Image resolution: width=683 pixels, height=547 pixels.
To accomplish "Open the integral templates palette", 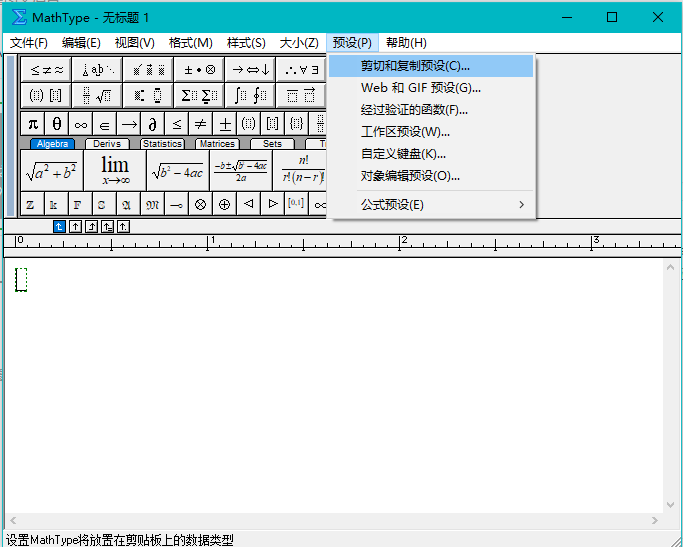I will (250, 95).
